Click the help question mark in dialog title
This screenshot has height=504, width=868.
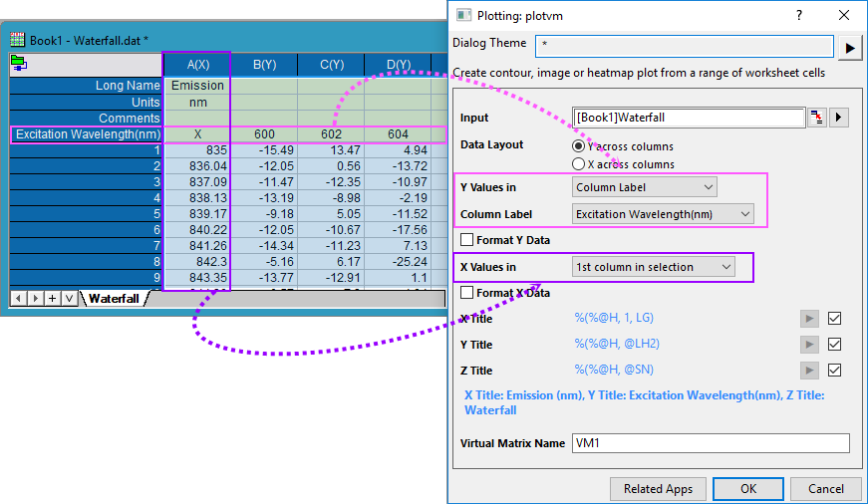(x=798, y=15)
